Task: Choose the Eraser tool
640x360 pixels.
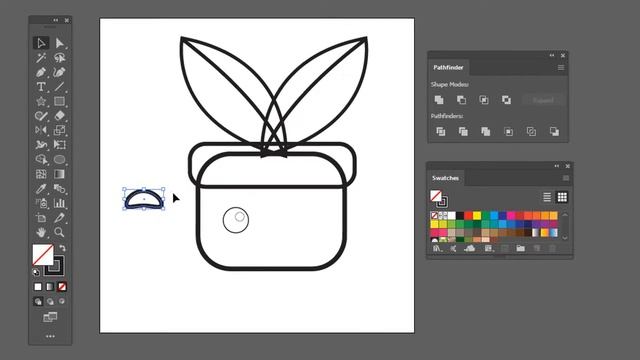Action: pos(60,116)
